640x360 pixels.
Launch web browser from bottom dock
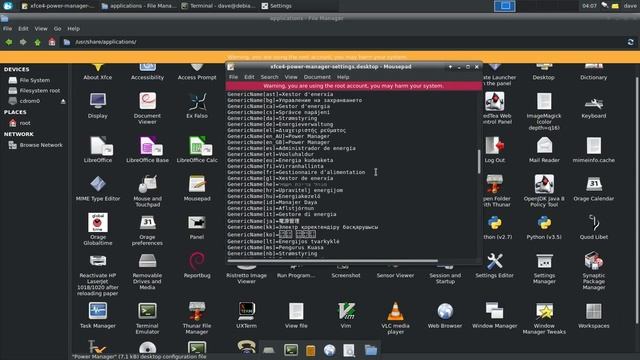coord(329,350)
